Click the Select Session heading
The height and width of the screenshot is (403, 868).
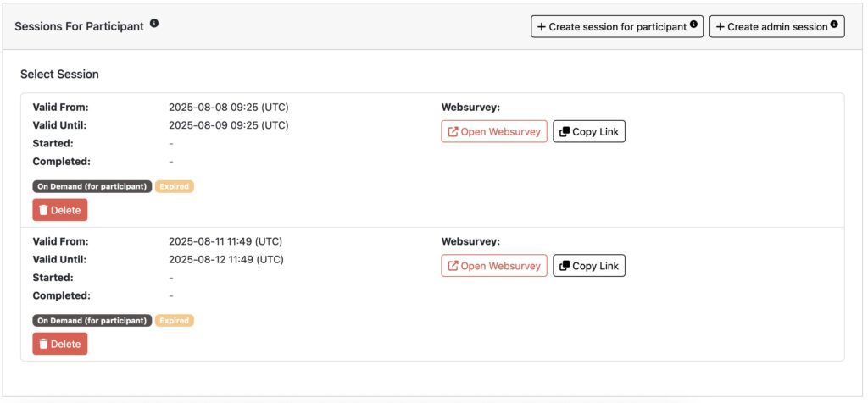59,75
